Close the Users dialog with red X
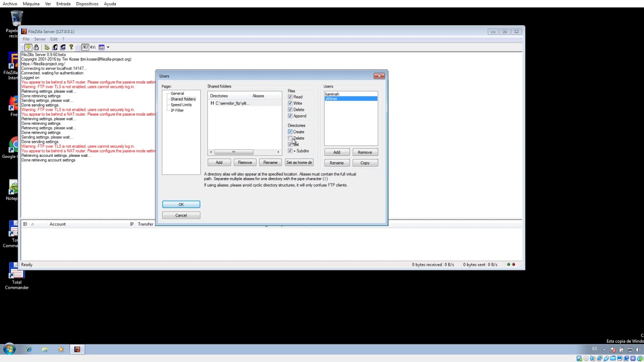The width and height of the screenshot is (644, 362). pos(379,76)
